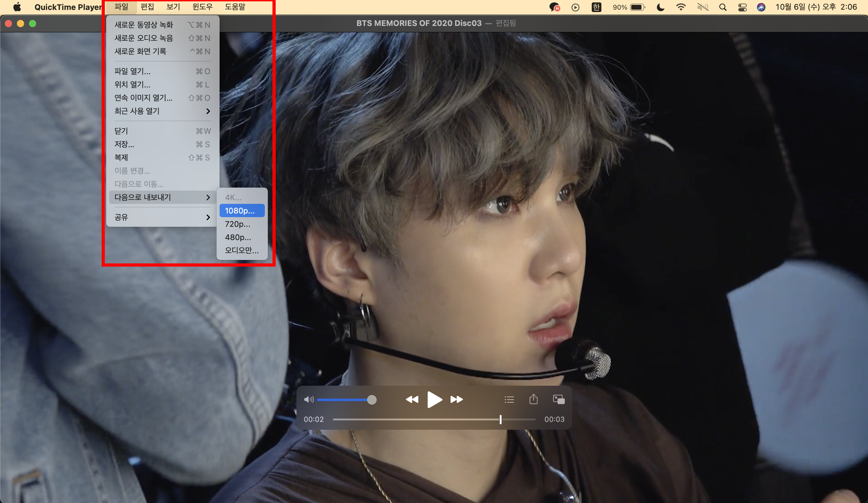The width and height of the screenshot is (868, 503).
Task: Click the playback progress track
Action: [x=434, y=419]
